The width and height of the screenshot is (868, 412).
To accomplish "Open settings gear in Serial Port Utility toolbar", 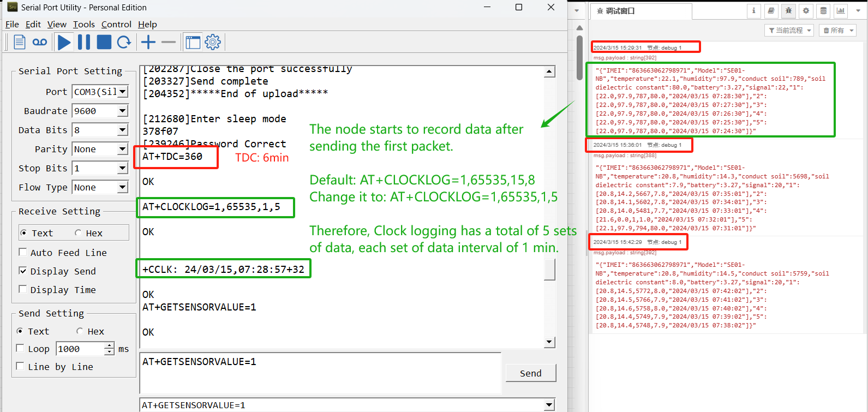I will [x=213, y=42].
